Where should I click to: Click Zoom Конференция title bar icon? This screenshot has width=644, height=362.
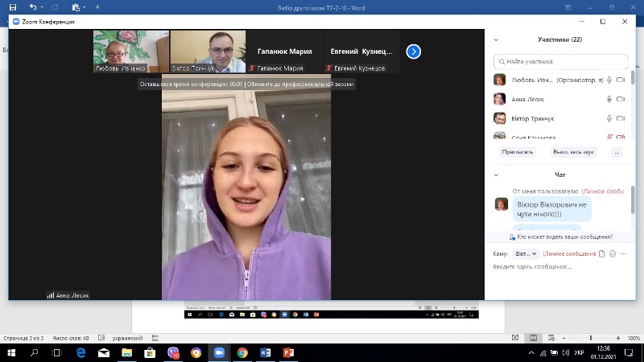(x=16, y=22)
